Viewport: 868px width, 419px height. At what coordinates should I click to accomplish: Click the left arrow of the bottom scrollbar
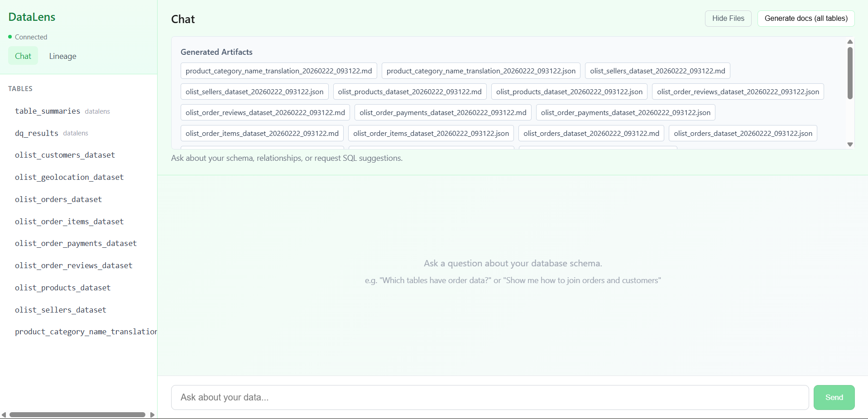click(x=4, y=414)
